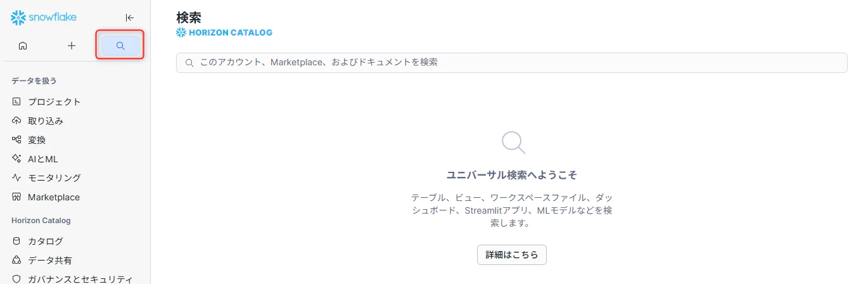Focus the universal search input field
The image size is (868, 284).
click(x=512, y=63)
